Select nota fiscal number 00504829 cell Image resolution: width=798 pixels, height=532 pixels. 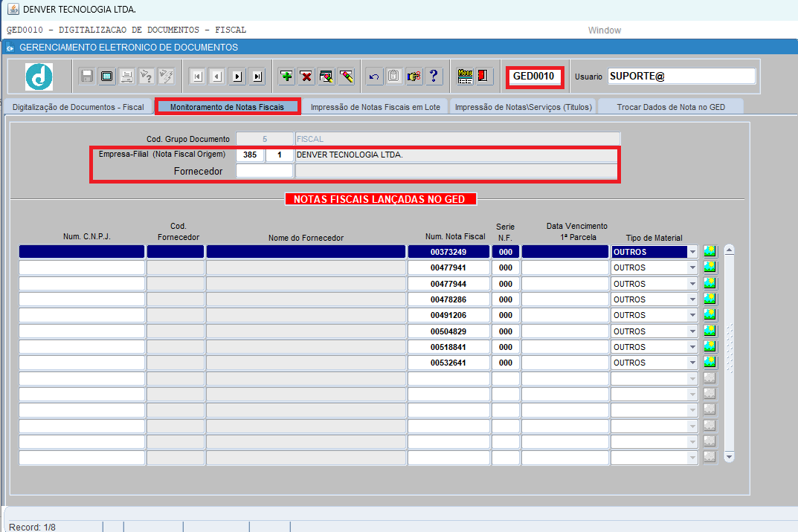448,331
